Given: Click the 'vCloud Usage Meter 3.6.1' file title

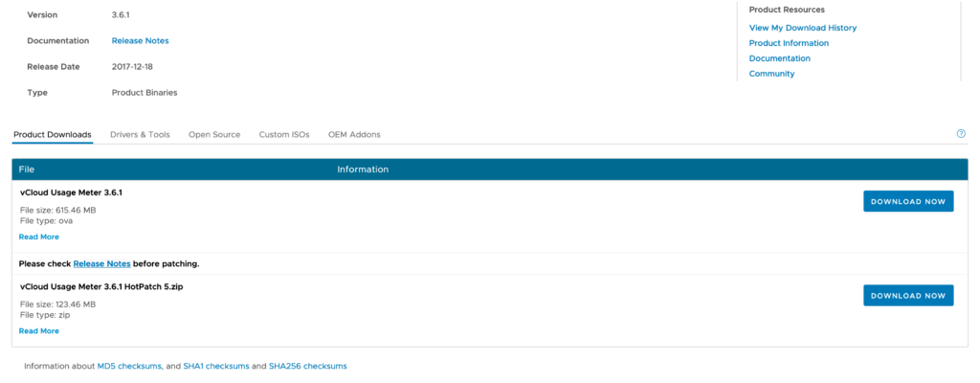Looking at the screenshot, I should click(71, 192).
